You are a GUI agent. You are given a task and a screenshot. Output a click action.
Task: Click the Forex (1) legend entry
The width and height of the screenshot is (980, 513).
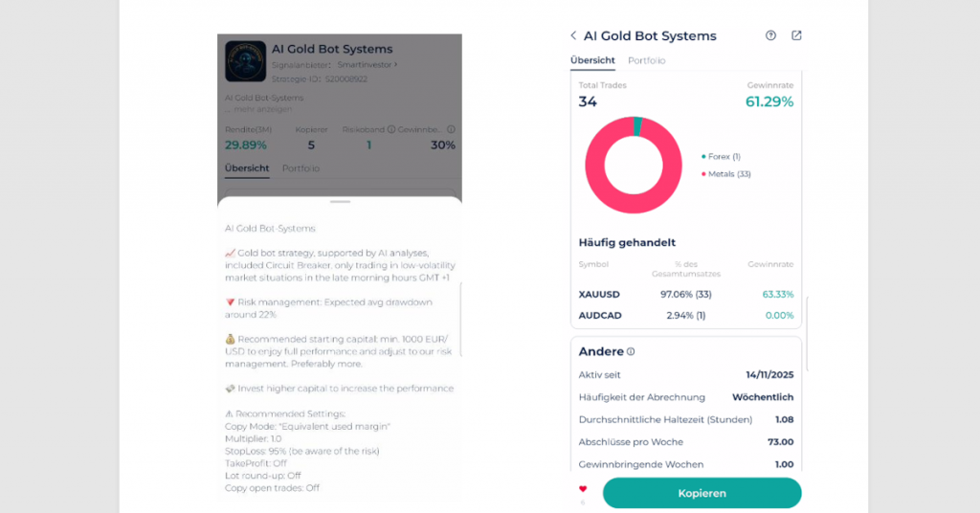(722, 156)
